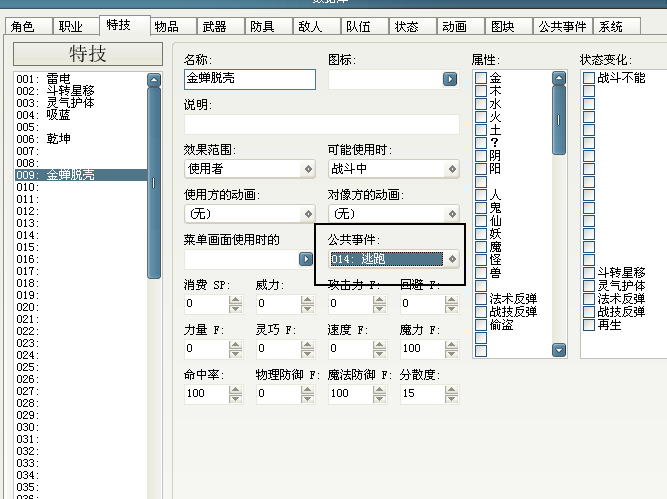Toggle the 金 attribute checkbox
The height and width of the screenshot is (499, 667).
[481, 78]
